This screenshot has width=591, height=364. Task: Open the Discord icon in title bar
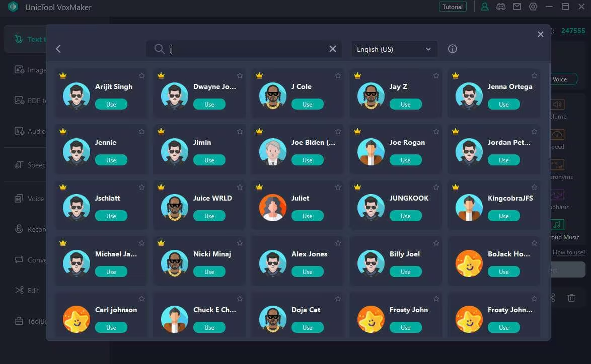pyautogui.click(x=500, y=7)
